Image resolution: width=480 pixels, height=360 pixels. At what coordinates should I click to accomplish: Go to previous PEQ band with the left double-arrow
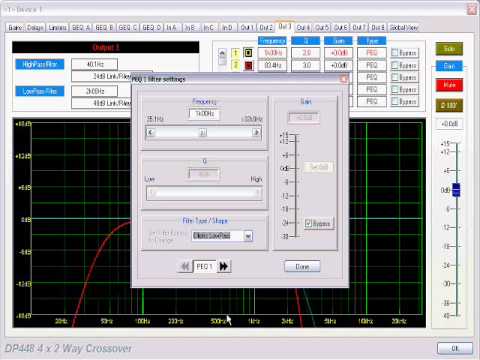click(x=185, y=266)
